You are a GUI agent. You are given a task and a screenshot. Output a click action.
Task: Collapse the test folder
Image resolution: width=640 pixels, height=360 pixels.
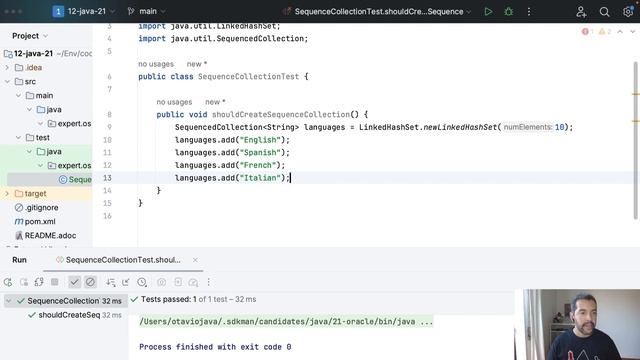click(18, 138)
